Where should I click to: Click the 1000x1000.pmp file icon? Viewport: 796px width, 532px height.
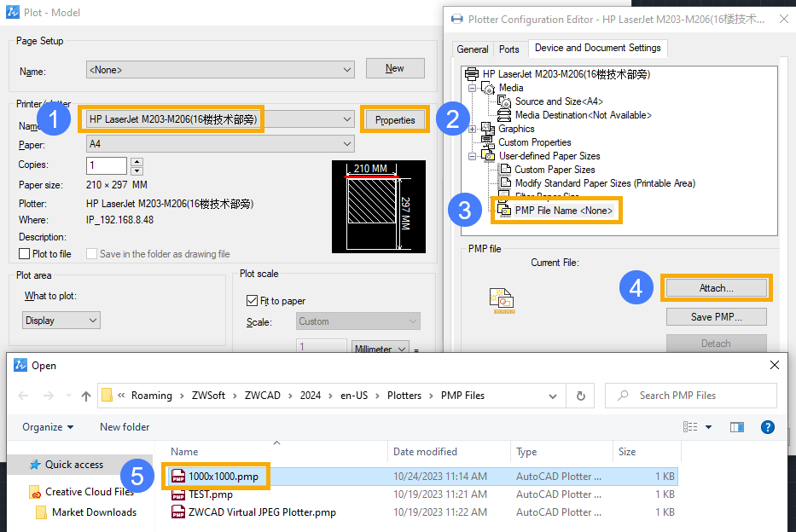click(x=178, y=477)
